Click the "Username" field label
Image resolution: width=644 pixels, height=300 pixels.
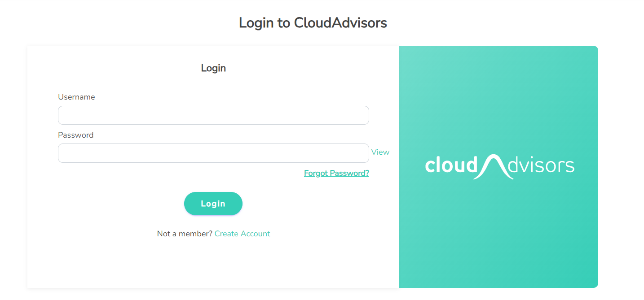click(x=76, y=97)
